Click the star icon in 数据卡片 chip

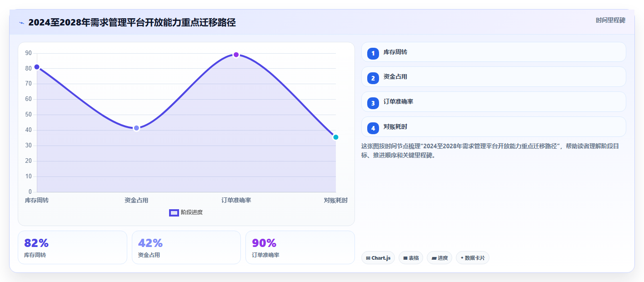[462, 258]
